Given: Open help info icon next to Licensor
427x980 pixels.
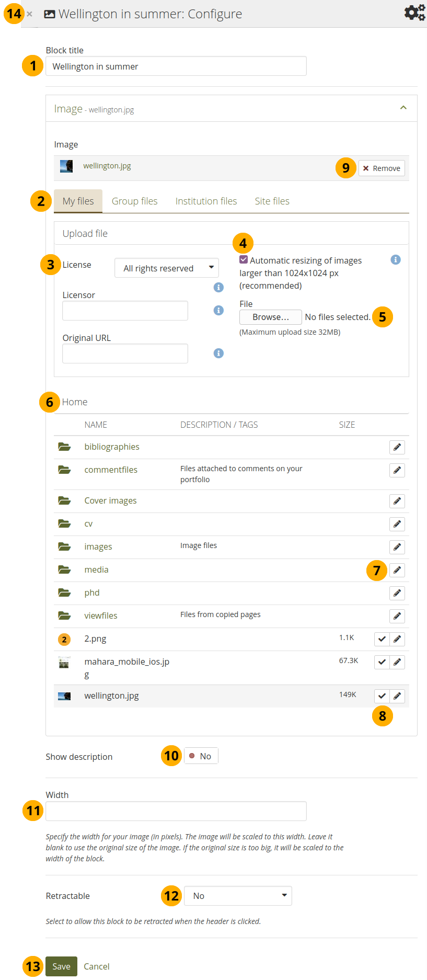Looking at the screenshot, I should coord(218,311).
